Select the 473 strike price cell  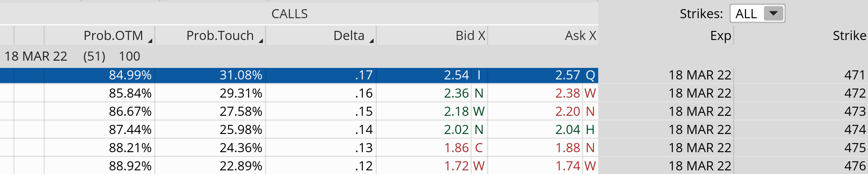(x=854, y=112)
